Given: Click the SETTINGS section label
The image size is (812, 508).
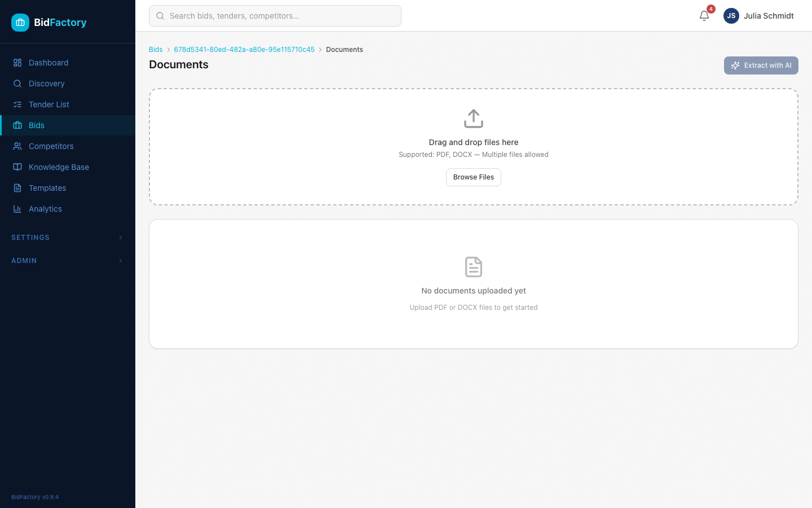Looking at the screenshot, I should tap(30, 238).
